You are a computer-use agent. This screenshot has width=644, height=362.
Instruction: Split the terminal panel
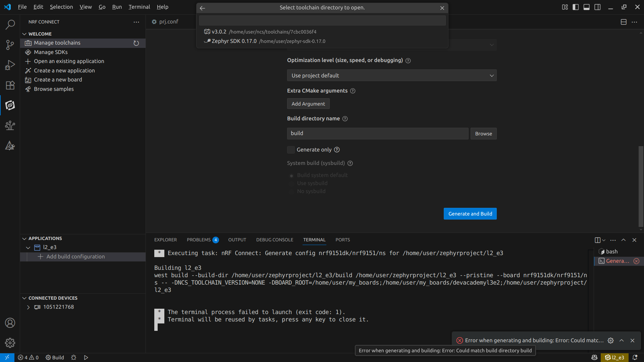(597, 240)
